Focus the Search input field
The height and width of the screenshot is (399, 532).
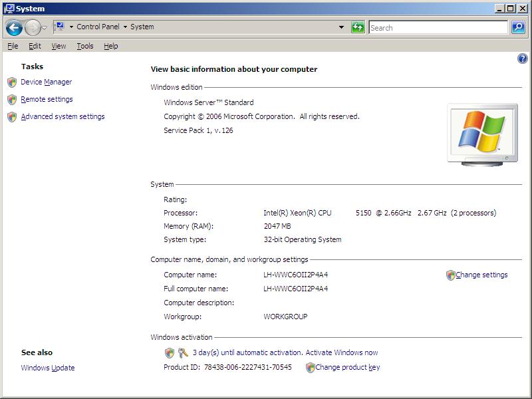pos(438,27)
